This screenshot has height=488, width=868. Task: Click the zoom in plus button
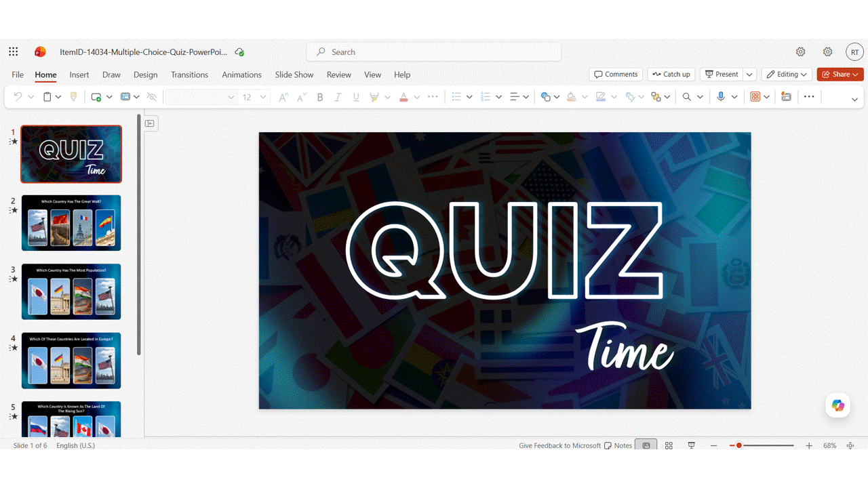pos(809,445)
